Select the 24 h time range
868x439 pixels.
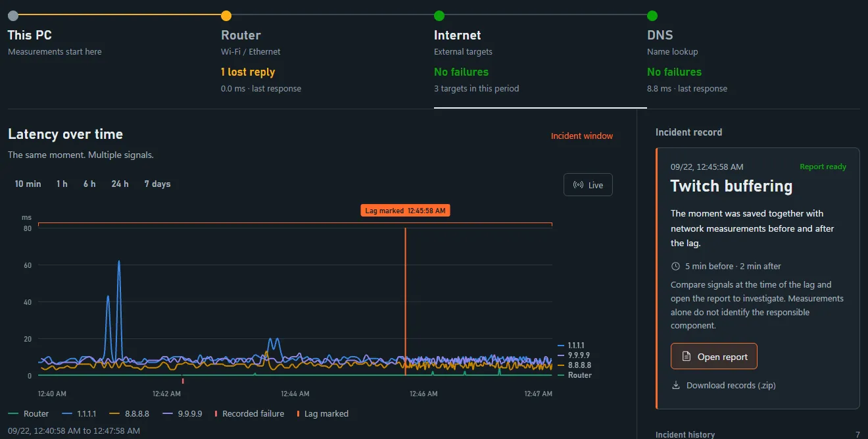click(120, 184)
